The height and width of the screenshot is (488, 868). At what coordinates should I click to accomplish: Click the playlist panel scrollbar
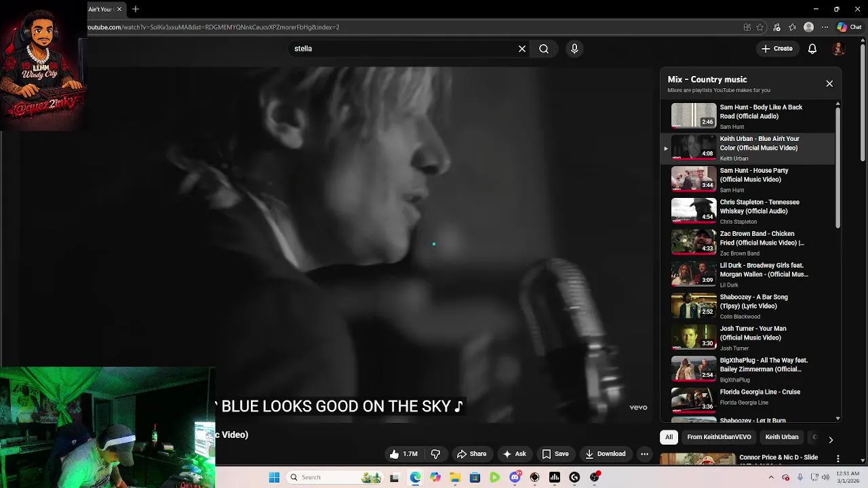(837, 167)
